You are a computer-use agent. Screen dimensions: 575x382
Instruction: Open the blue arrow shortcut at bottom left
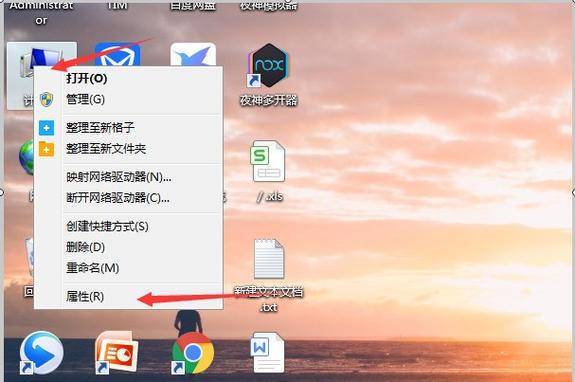pyautogui.click(x=41, y=353)
